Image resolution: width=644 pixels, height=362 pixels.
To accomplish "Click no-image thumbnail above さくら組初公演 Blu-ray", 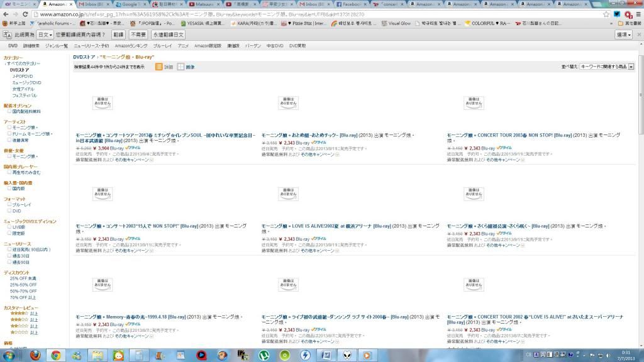I will tap(474, 194).
